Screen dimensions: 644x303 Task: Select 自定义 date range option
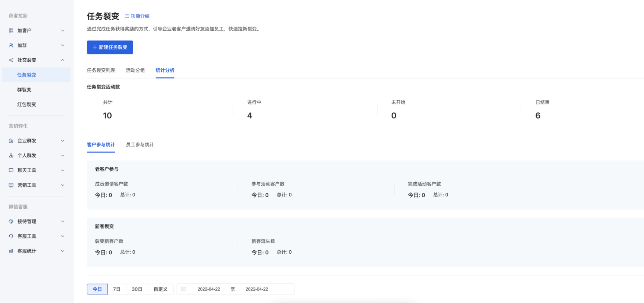(161, 289)
